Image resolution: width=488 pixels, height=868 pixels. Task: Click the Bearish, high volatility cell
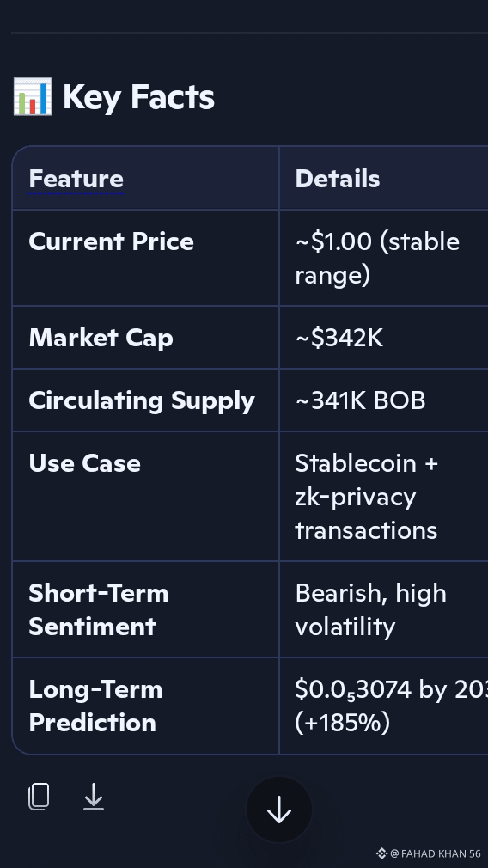370,609
